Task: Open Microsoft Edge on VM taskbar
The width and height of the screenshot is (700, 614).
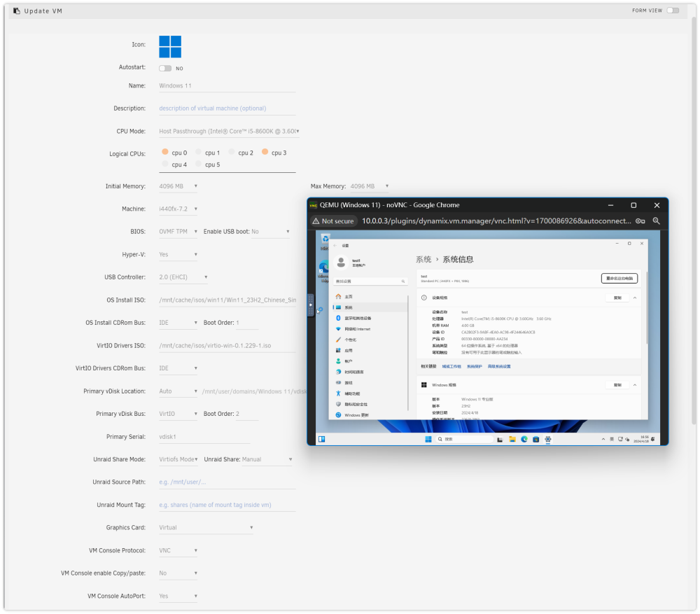Action: (x=524, y=440)
